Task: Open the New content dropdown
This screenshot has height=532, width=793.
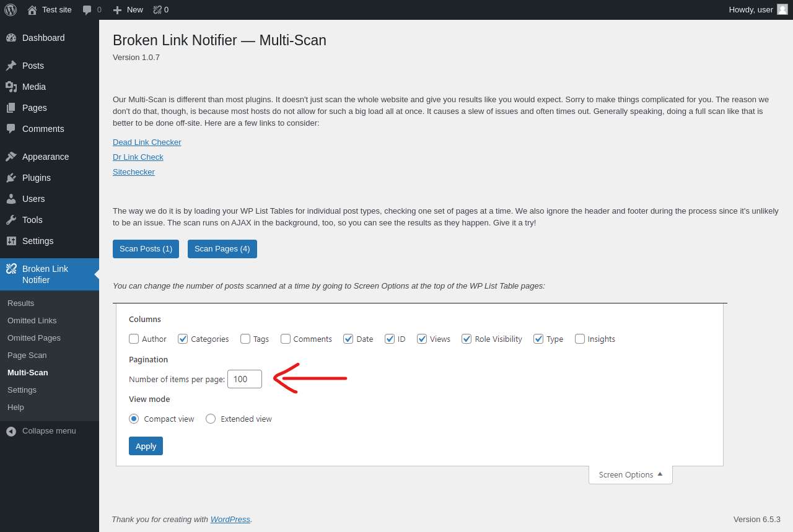Action: [x=128, y=10]
